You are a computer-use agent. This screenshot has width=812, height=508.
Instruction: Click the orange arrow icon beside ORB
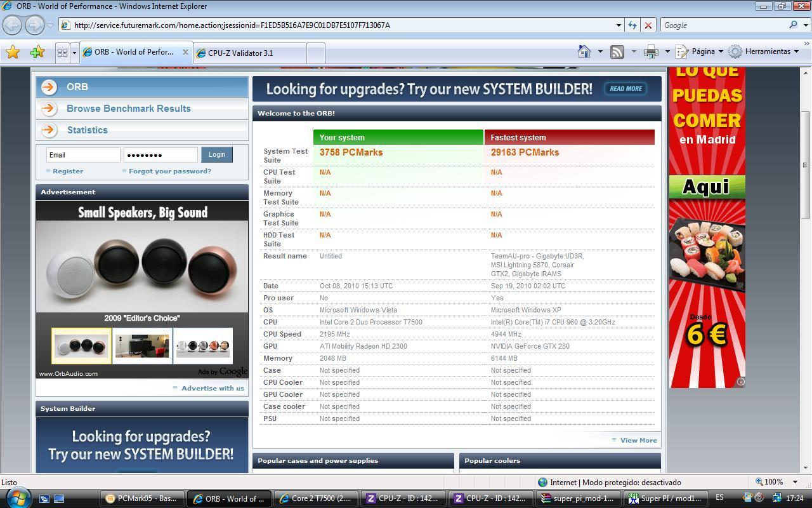coord(49,87)
